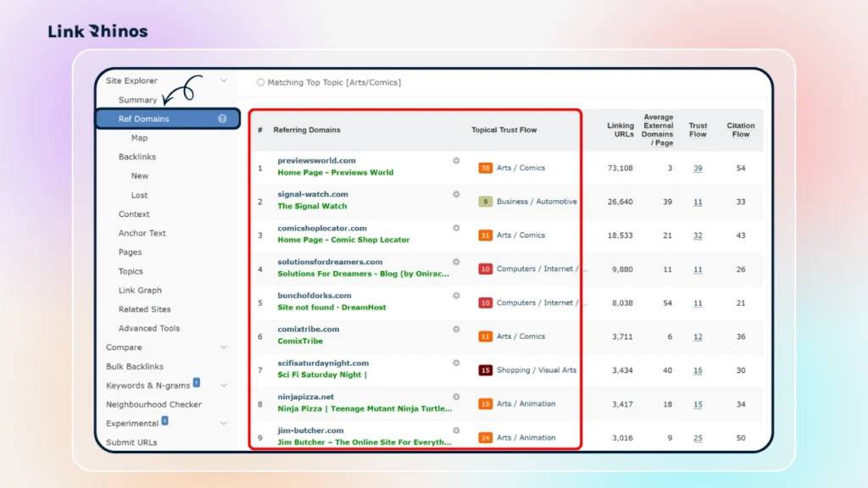
Task: Open the Link Graph menu item
Action: tap(140, 291)
